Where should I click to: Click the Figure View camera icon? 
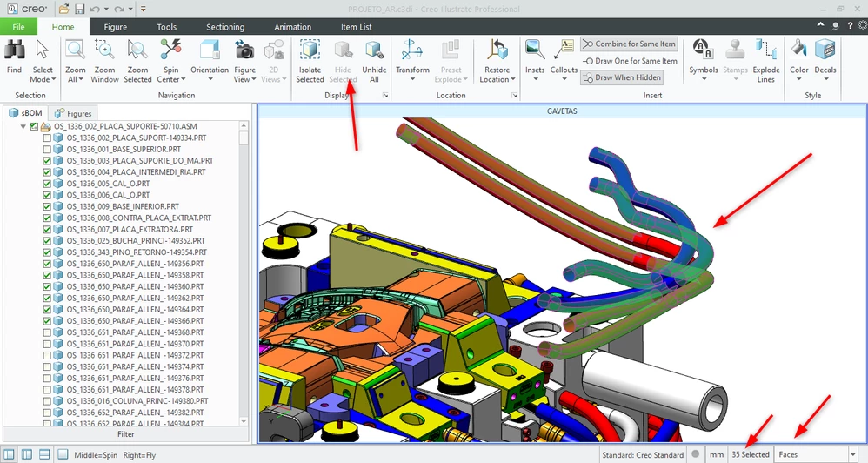(244, 50)
